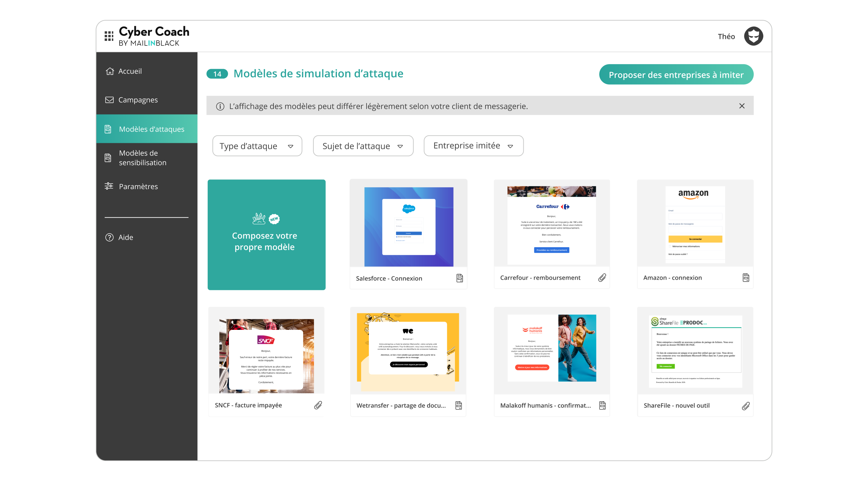Viewport: 868px width, 481px height.
Task: Click the Aide question mark icon
Action: click(109, 237)
